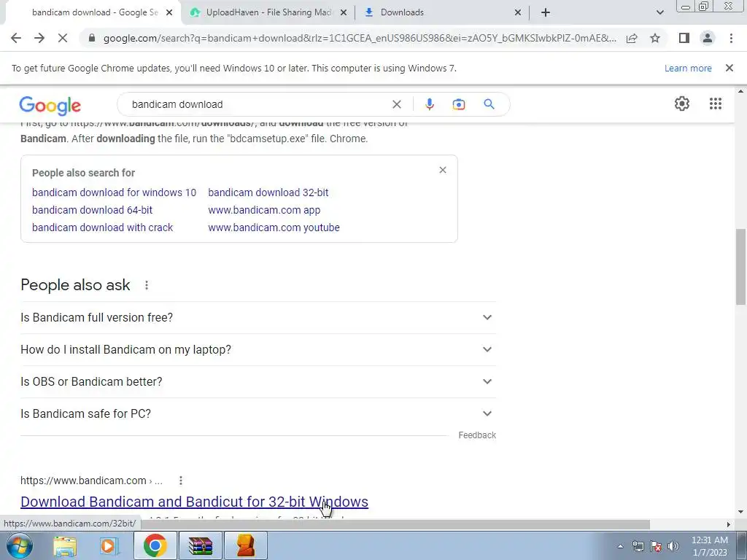Expand Is Bandicam full version free?
The image size is (747, 560).
point(258,318)
